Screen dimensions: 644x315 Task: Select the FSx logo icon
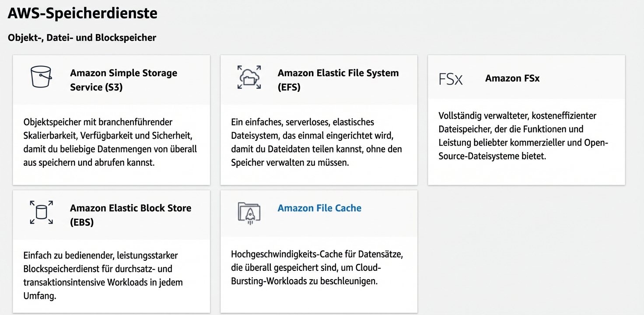pos(451,79)
